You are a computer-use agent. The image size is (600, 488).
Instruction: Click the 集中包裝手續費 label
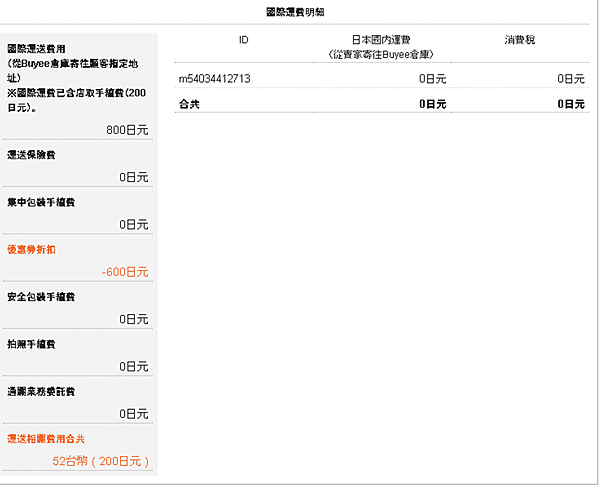40,202
